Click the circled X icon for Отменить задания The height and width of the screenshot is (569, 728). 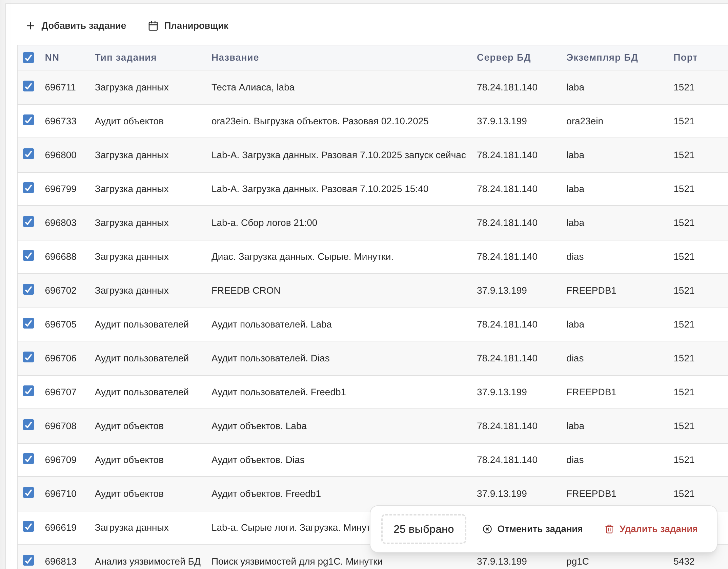click(x=487, y=529)
